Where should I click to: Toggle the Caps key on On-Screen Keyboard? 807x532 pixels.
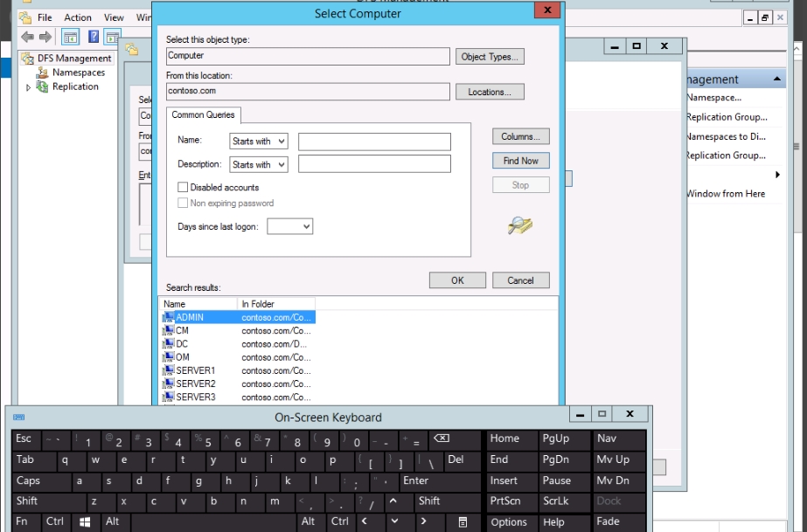click(x=29, y=481)
